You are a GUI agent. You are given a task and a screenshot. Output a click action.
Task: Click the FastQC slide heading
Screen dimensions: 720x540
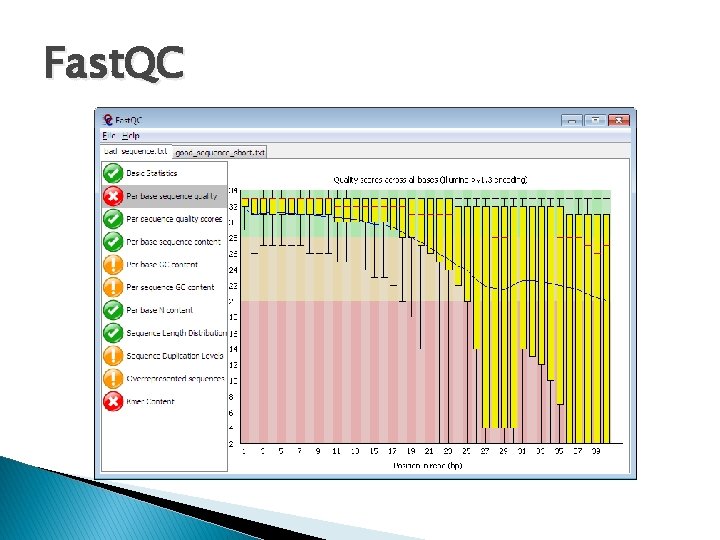click(x=114, y=63)
